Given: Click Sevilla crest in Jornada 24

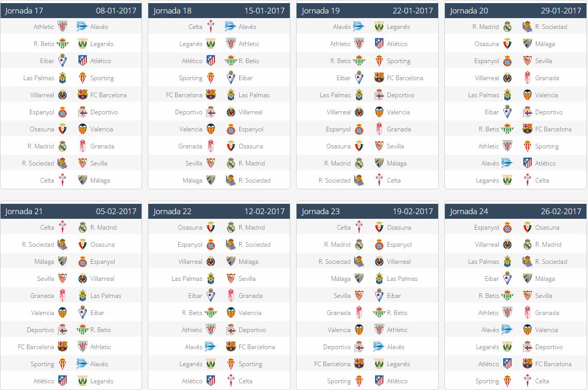Looking at the screenshot, I should 528,295.
